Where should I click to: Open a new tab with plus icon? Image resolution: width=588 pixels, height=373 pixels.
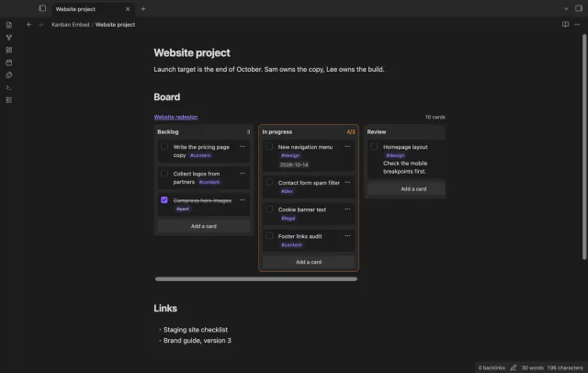coord(143,8)
